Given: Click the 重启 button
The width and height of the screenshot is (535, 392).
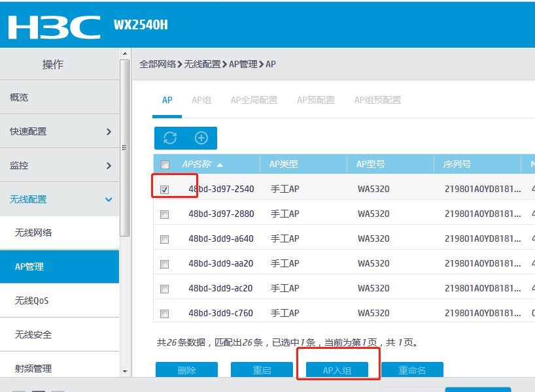Looking at the screenshot, I should [262, 370].
